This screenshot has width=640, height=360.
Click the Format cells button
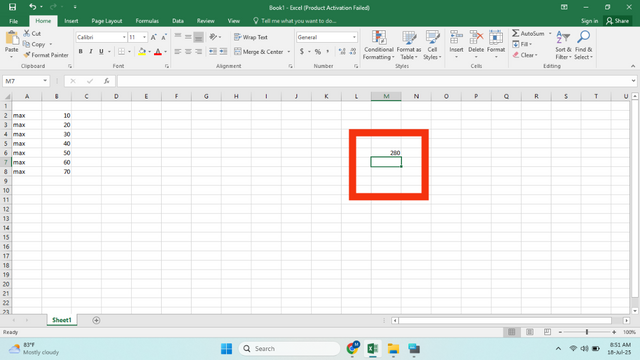[496, 43]
